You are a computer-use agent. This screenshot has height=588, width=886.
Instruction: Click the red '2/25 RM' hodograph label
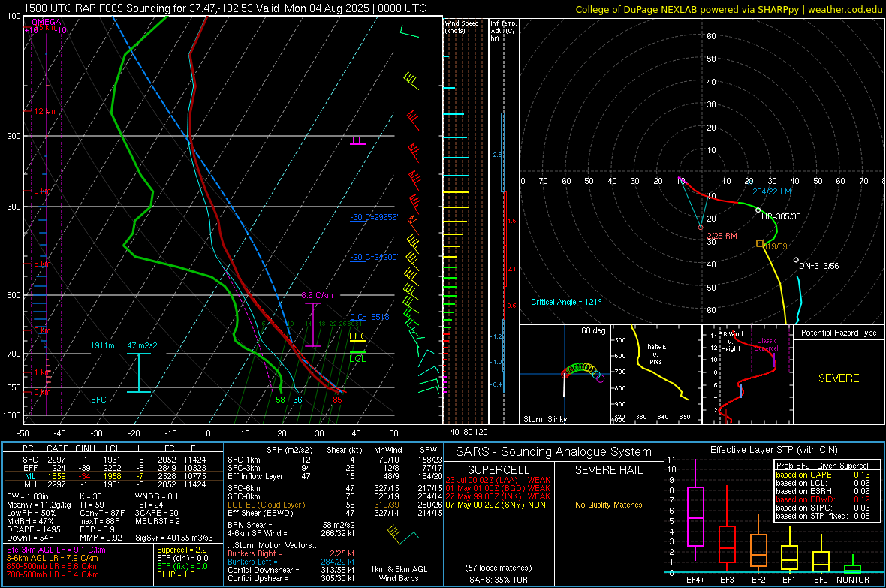722,236
